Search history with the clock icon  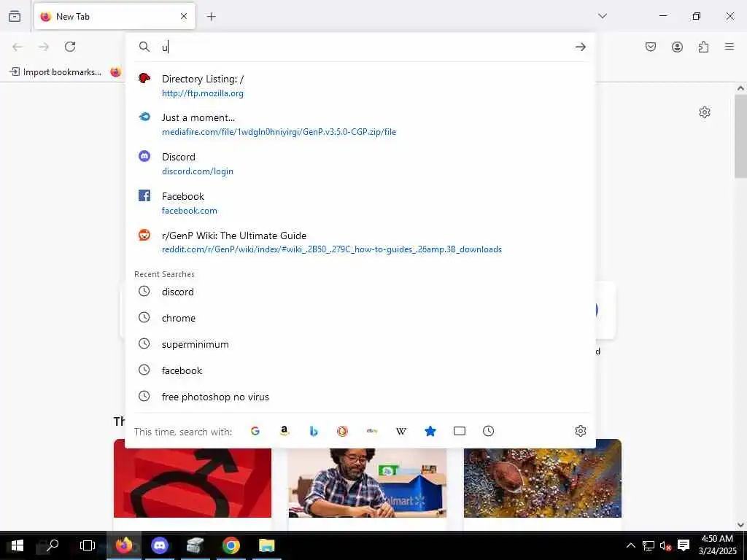[488, 431]
